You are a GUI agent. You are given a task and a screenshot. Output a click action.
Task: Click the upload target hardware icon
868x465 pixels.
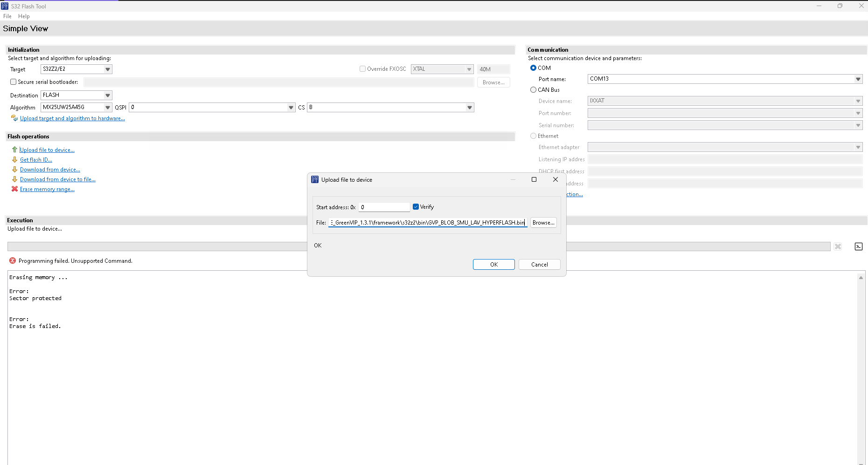14,118
